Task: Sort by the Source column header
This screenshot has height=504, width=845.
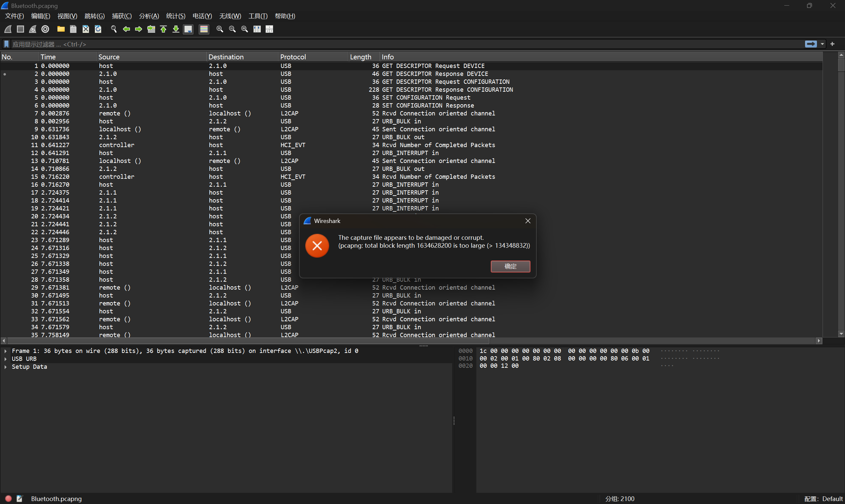Action: point(152,57)
